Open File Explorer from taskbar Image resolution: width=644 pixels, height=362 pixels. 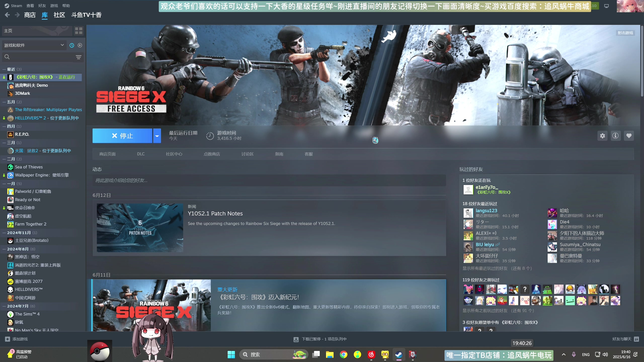point(330,354)
